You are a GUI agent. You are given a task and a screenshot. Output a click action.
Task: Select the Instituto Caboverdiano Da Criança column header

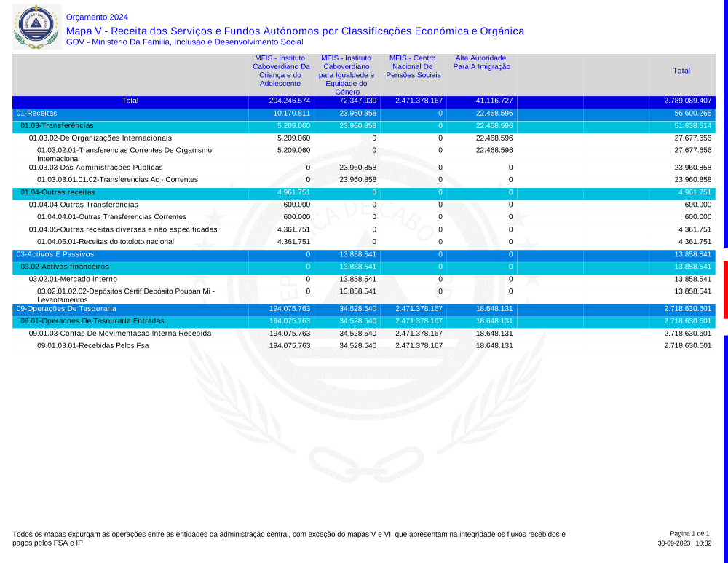[281, 71]
